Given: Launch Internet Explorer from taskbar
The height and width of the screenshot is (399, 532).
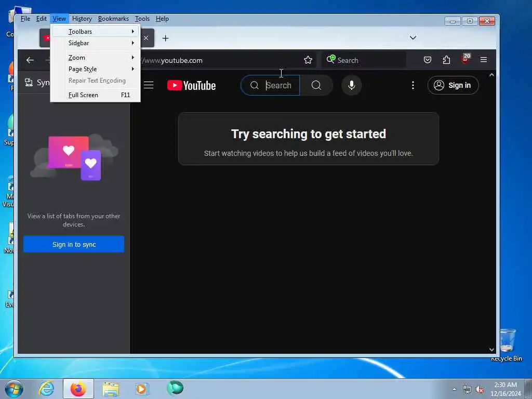Looking at the screenshot, I should [x=46, y=389].
